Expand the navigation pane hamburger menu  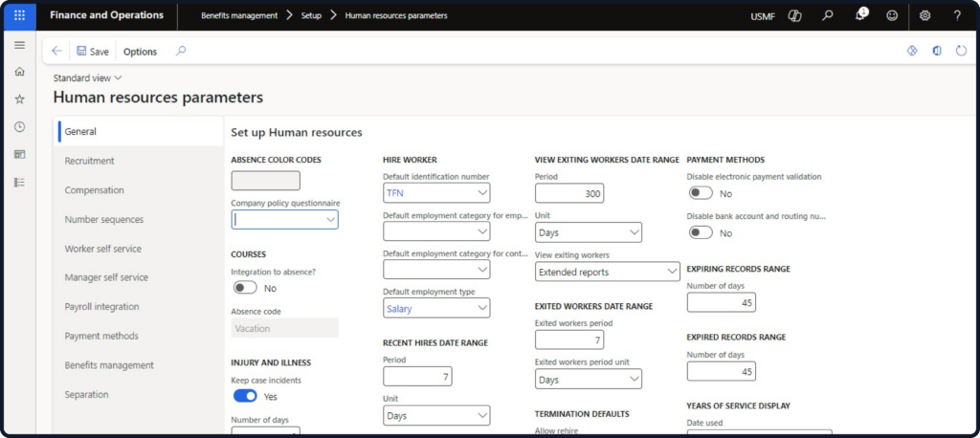[x=19, y=45]
